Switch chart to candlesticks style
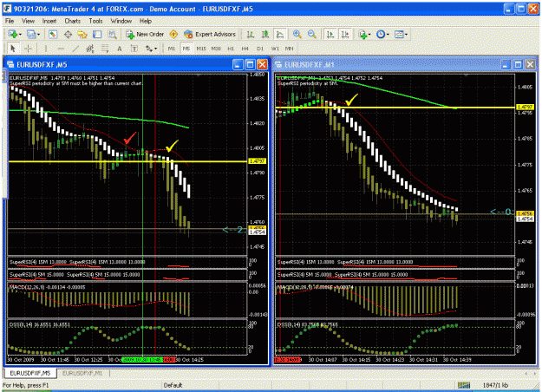 (265, 34)
